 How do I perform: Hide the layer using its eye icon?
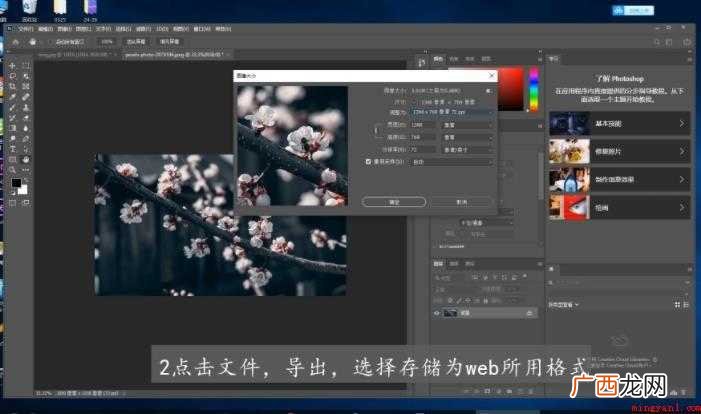point(437,313)
